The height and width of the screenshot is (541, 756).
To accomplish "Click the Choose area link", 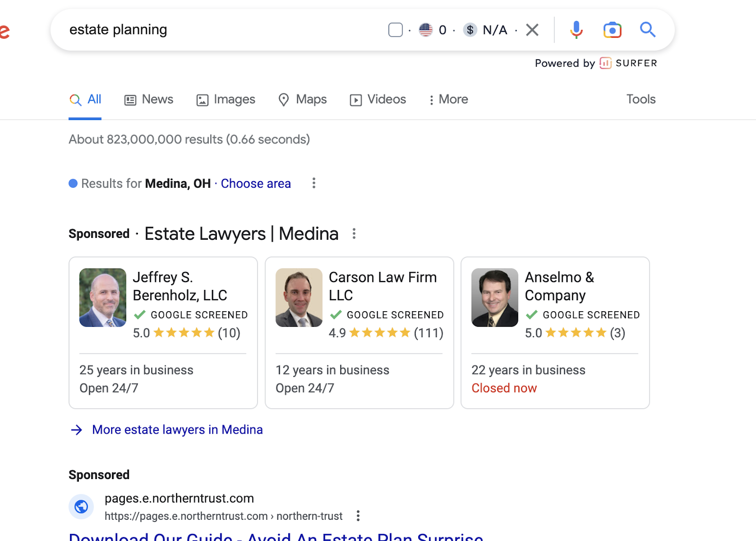I will pos(256,183).
